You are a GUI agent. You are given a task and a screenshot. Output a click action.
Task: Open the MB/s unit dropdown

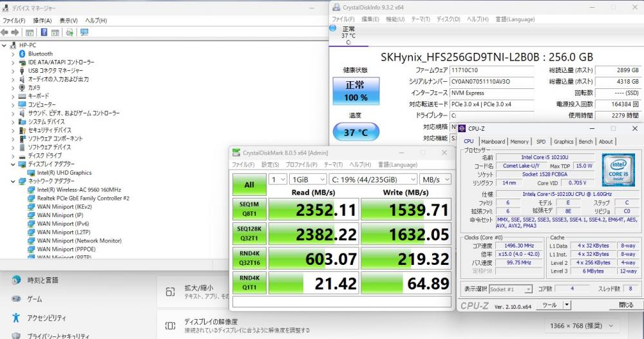[435, 180]
